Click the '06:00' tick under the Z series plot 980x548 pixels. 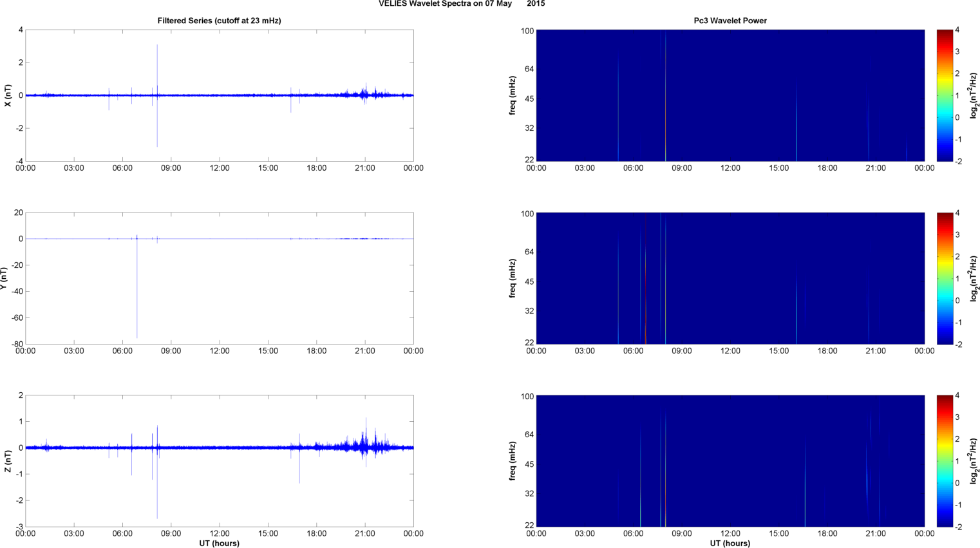(x=122, y=533)
